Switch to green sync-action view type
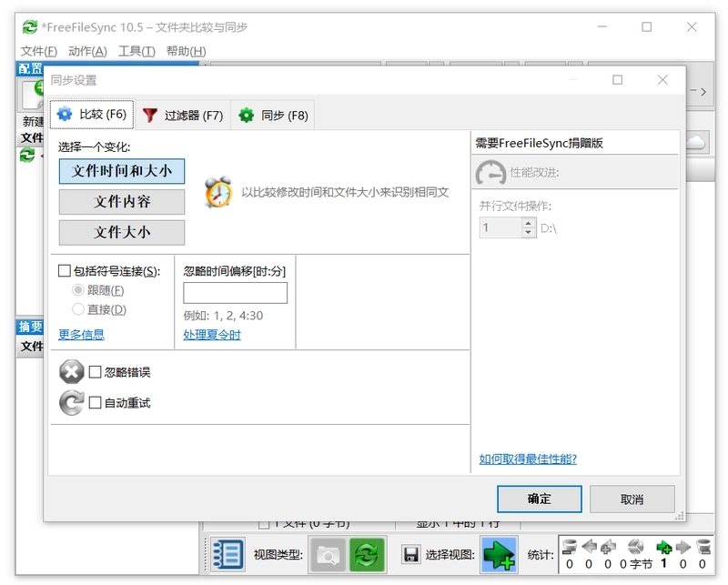 [367, 554]
